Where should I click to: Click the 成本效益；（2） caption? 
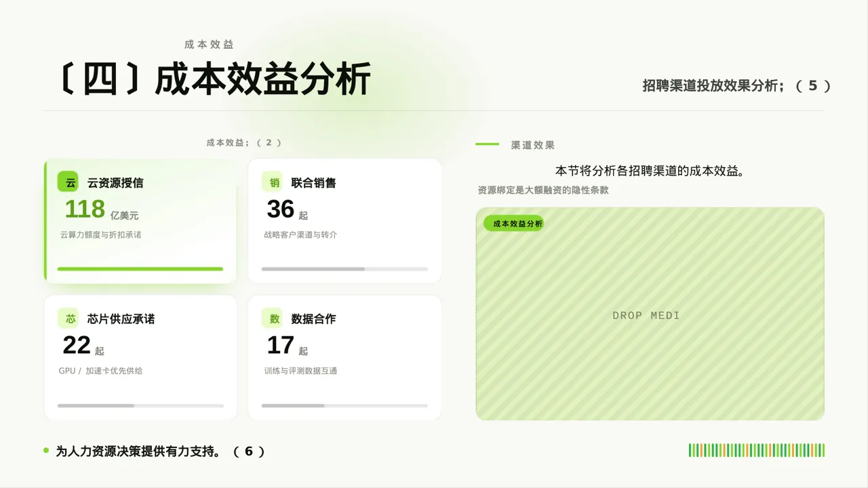click(244, 143)
